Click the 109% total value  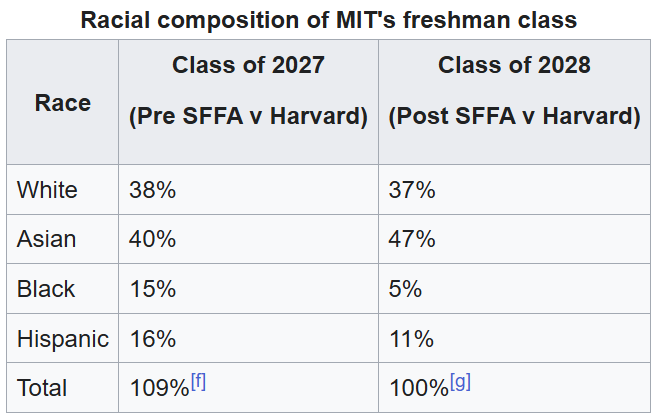click(159, 387)
